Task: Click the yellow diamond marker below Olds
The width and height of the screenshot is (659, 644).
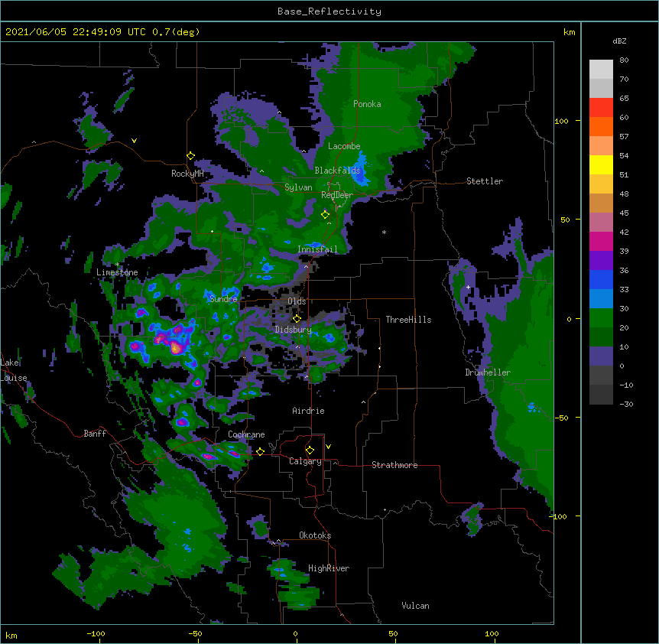Action: [x=297, y=319]
